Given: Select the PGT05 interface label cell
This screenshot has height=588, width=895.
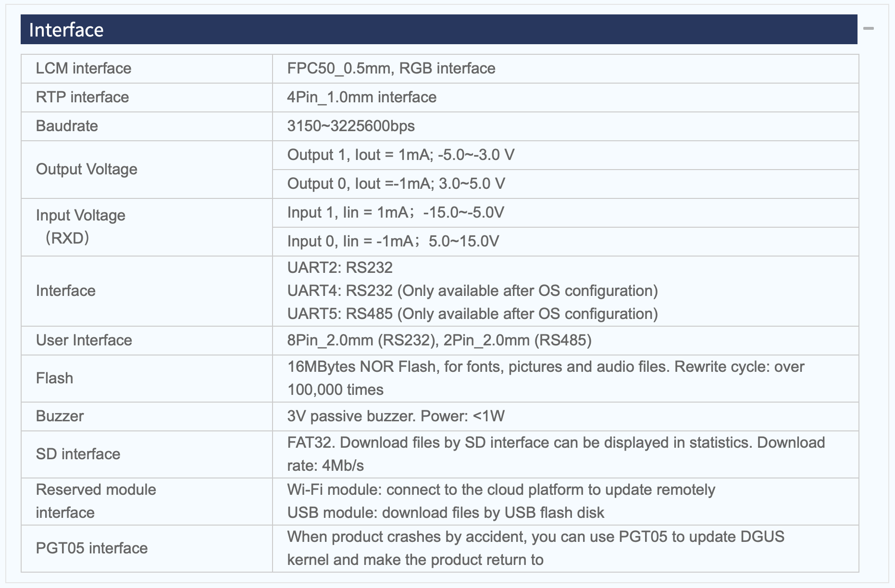Looking at the screenshot, I should pyautogui.click(x=147, y=549).
